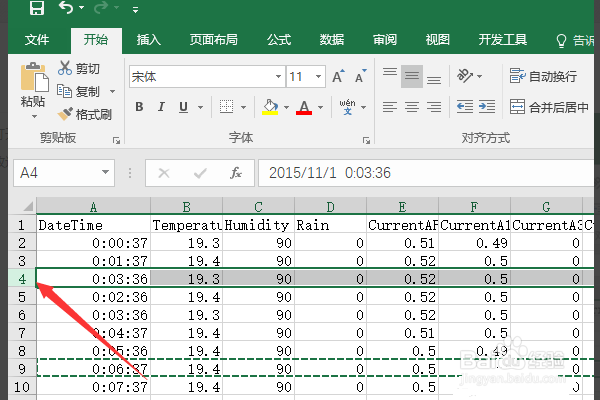
Task: Toggle underline formatting U
Action: tap(183, 107)
